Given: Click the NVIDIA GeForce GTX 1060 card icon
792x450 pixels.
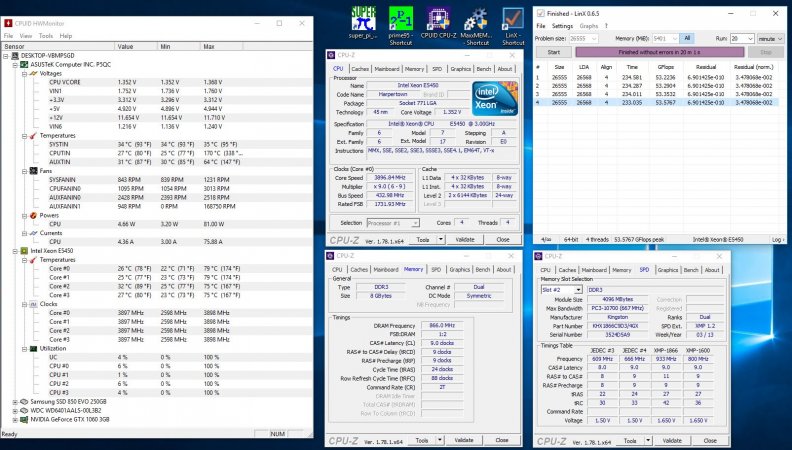Looking at the screenshot, I should (24, 419).
